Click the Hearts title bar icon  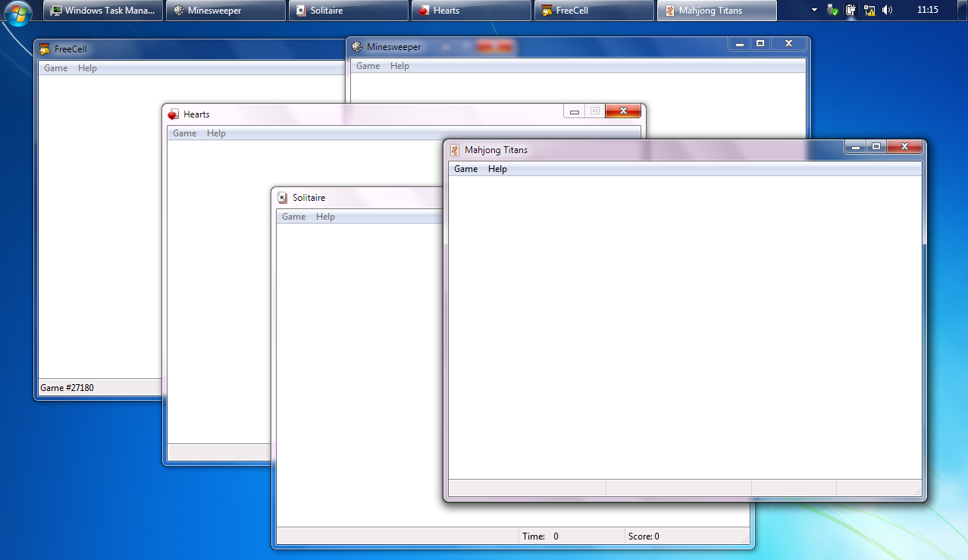(x=174, y=114)
